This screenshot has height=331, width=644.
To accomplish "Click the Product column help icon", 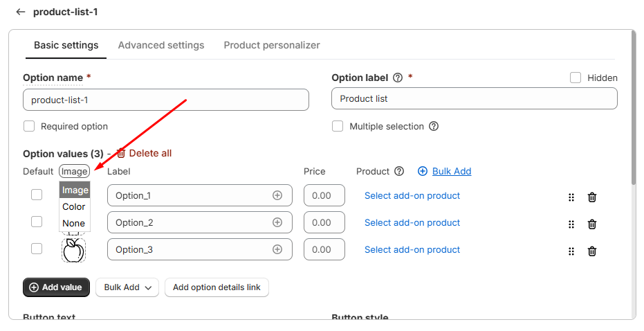I will (399, 171).
